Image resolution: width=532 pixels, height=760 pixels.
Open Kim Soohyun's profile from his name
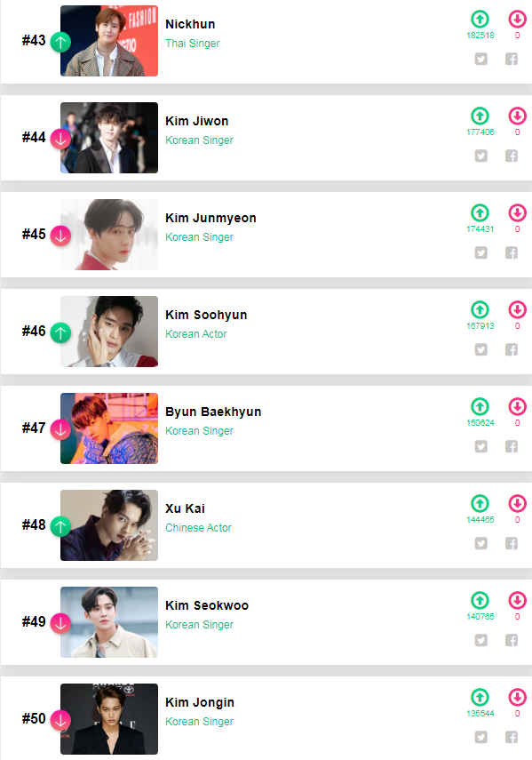(204, 315)
